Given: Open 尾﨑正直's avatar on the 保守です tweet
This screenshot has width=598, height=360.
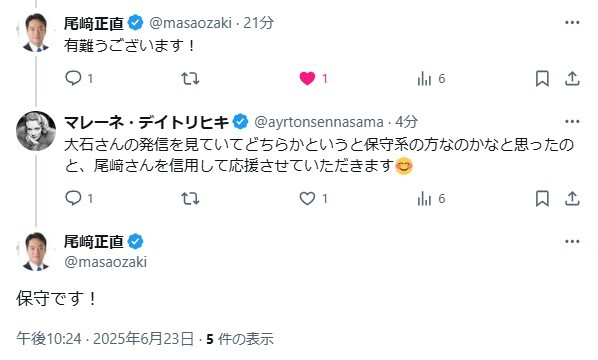Looking at the screenshot, I should pos(36,252).
